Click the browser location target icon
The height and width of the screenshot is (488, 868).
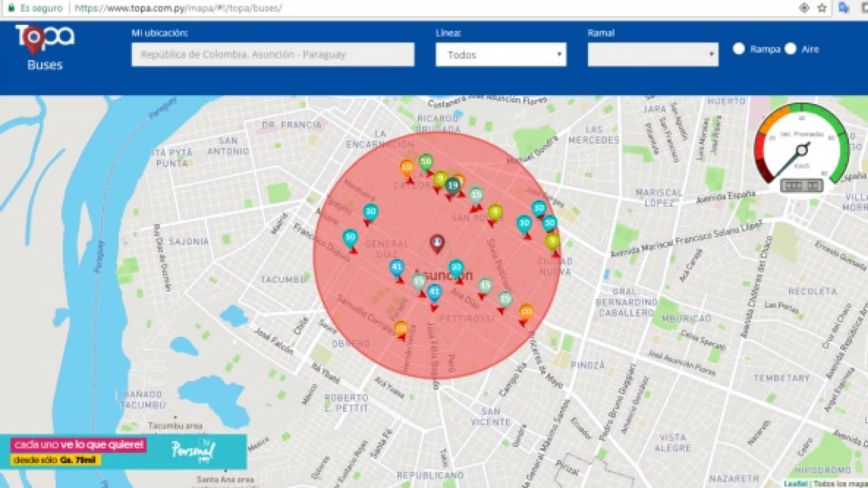click(804, 8)
